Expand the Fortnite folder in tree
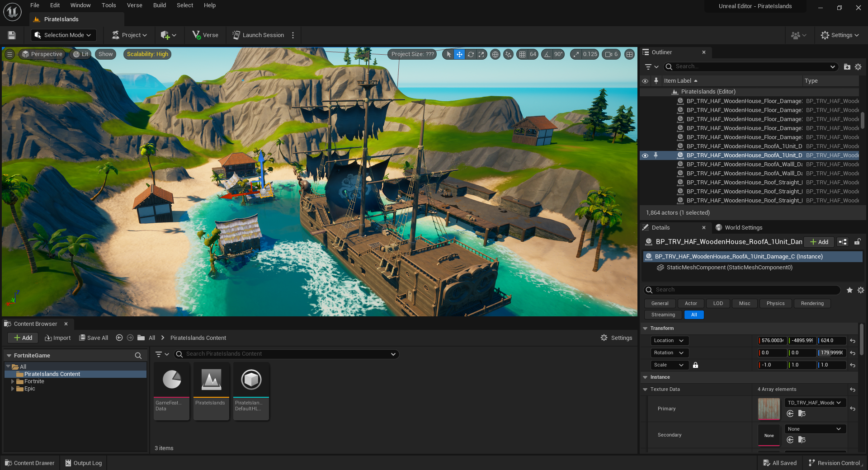Image resolution: width=868 pixels, height=470 pixels. pos(13,381)
